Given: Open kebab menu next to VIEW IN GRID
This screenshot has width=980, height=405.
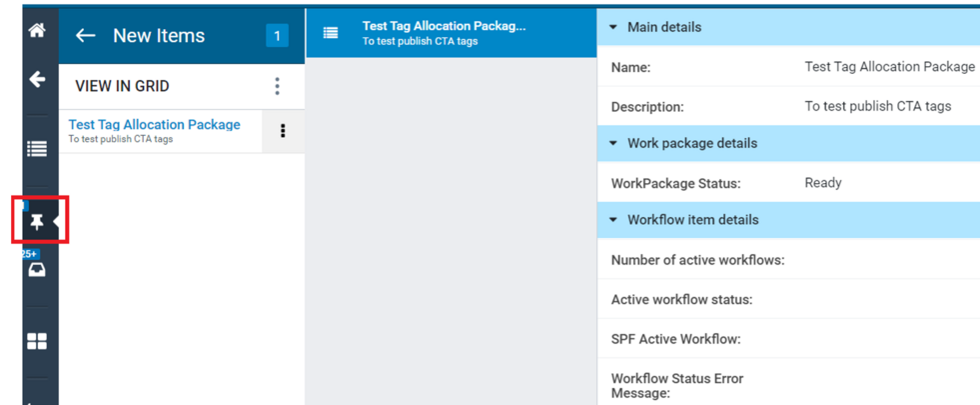Looking at the screenshot, I should (278, 86).
